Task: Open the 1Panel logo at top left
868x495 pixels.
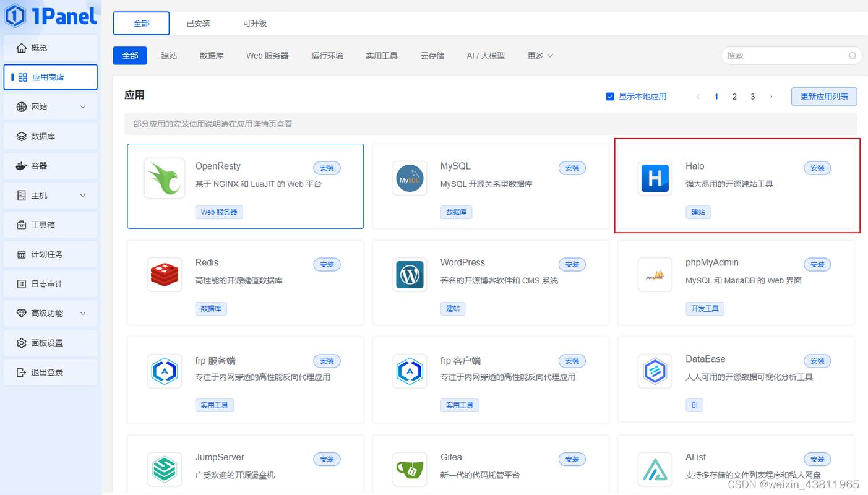Action: (x=49, y=15)
